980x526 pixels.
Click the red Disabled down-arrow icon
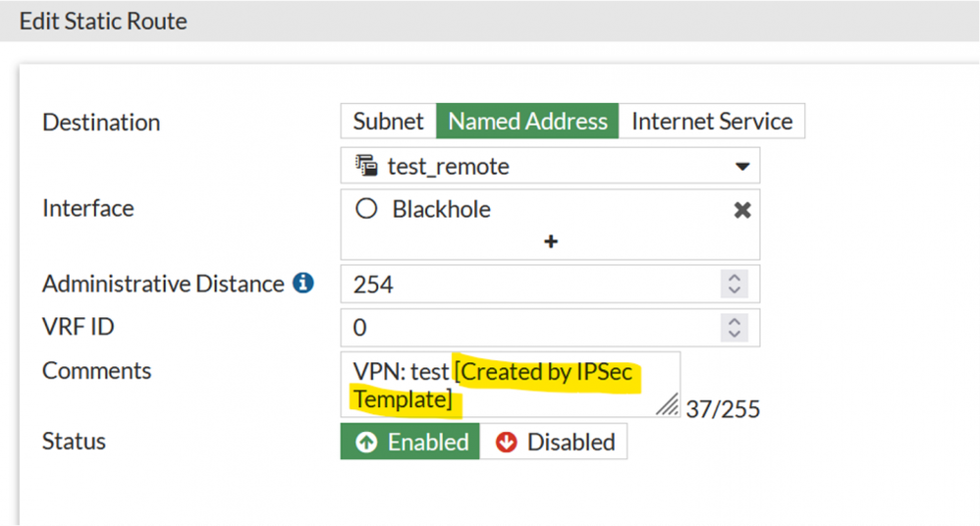click(507, 442)
